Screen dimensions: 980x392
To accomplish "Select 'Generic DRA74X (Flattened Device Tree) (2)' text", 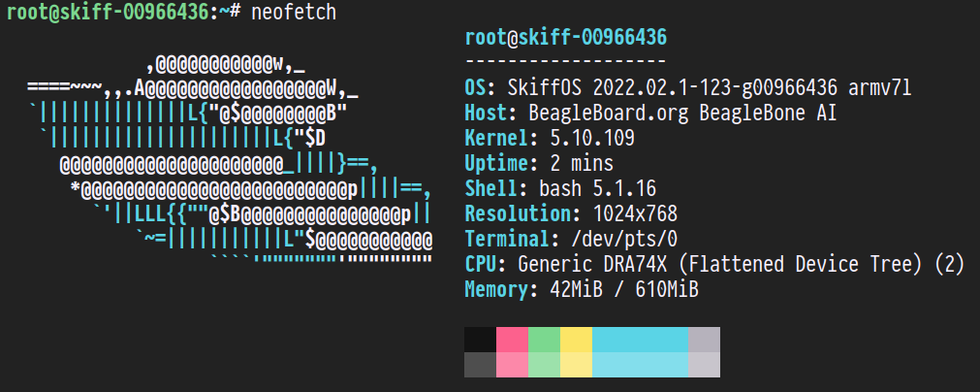I will pos(742,265).
